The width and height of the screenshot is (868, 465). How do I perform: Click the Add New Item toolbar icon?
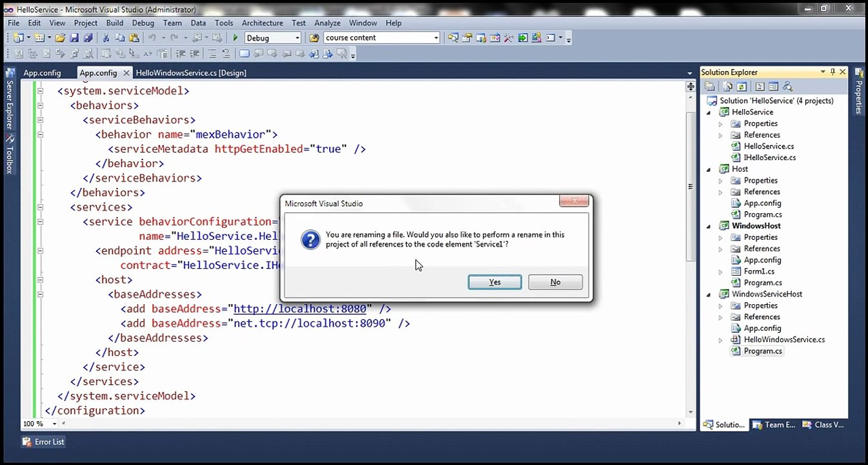39,38
